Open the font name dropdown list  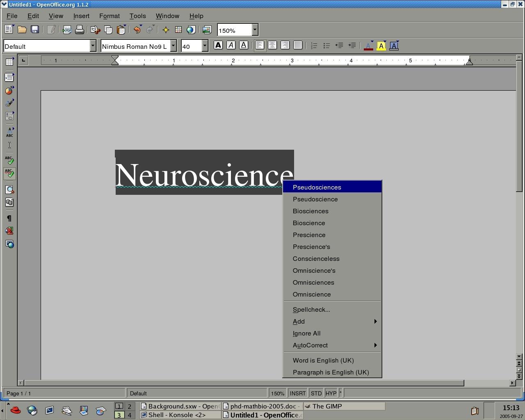coord(173,46)
